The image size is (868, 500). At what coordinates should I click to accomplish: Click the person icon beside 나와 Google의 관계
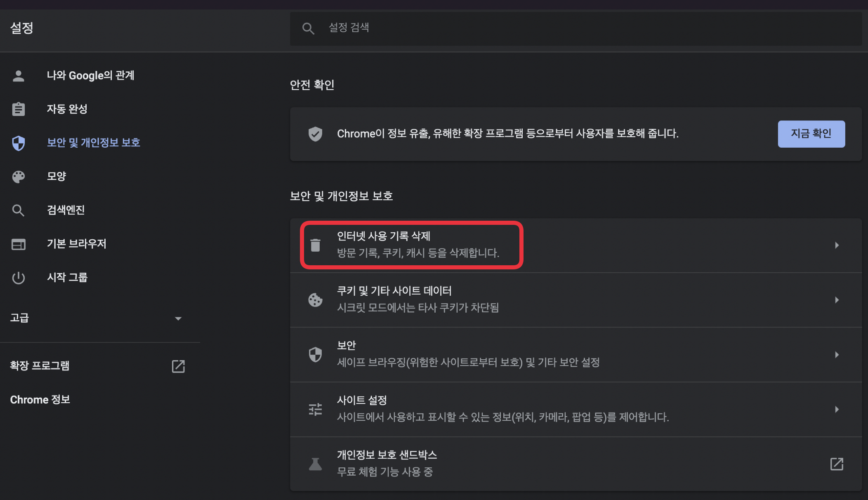[18, 76]
